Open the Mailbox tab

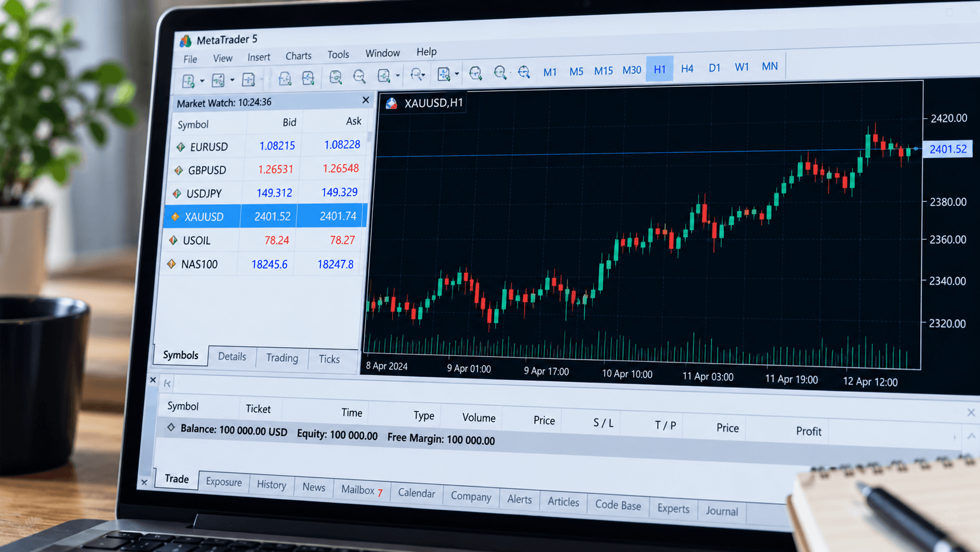point(362,490)
